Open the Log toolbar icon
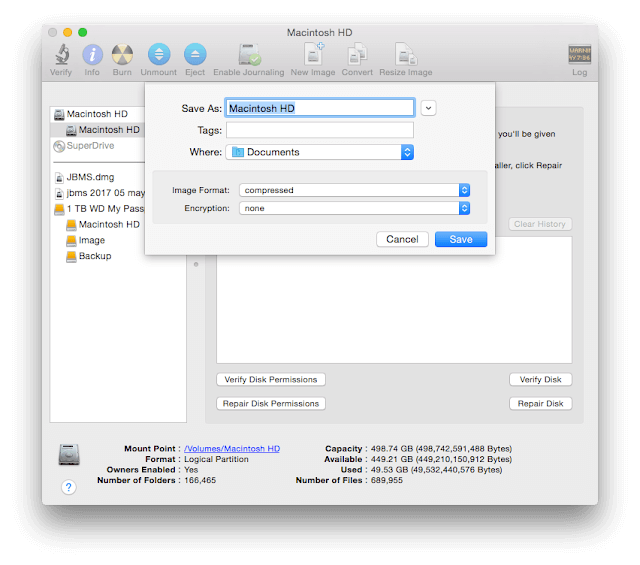The width and height of the screenshot is (640, 565). coord(579,54)
